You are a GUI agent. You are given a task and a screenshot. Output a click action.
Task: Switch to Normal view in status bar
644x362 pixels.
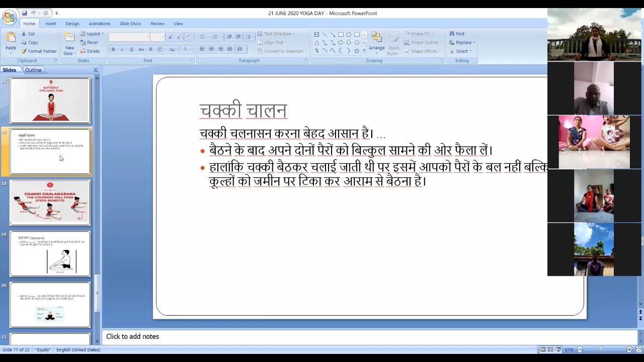pos(543,349)
